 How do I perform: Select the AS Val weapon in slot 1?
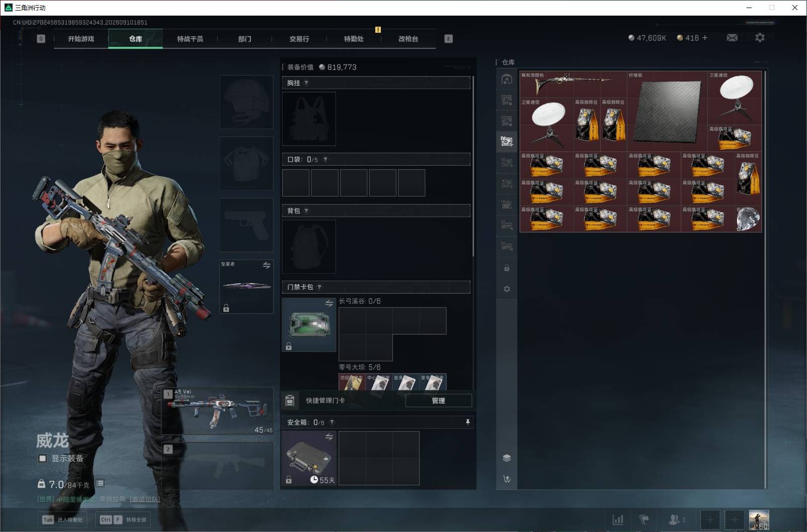(218, 411)
